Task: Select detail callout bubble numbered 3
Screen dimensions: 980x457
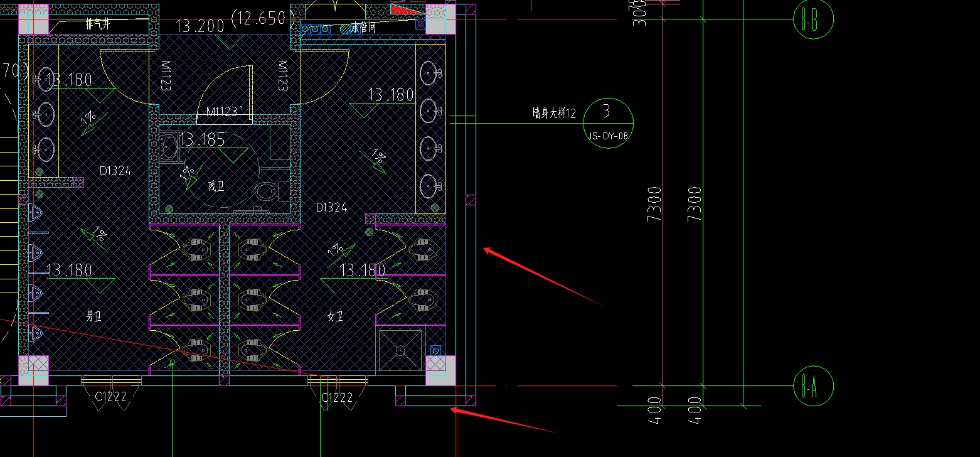Action: click(x=608, y=123)
